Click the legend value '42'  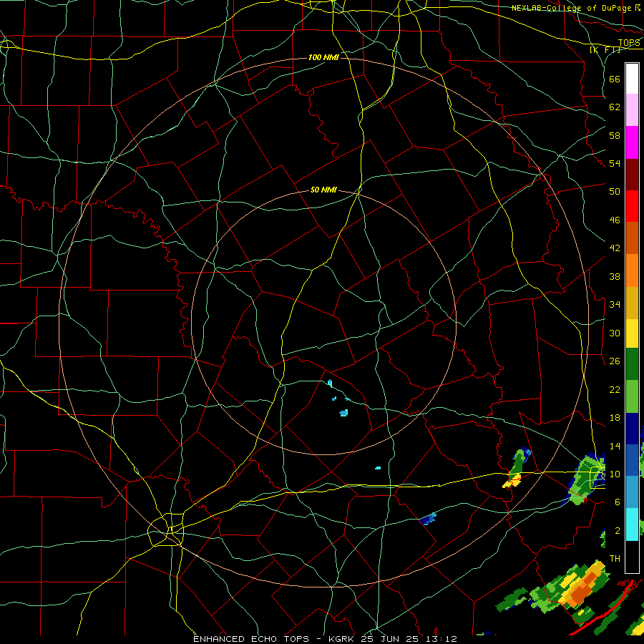tap(615, 248)
